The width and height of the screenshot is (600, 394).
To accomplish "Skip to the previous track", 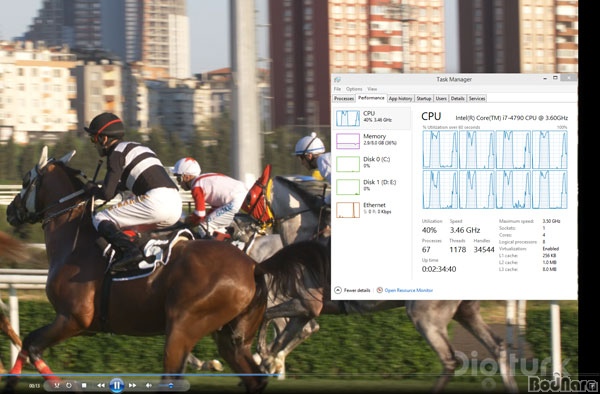I will click(101, 386).
